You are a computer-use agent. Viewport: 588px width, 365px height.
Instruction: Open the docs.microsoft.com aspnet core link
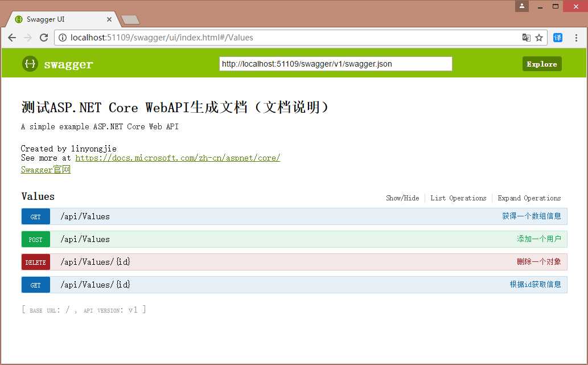coord(178,158)
